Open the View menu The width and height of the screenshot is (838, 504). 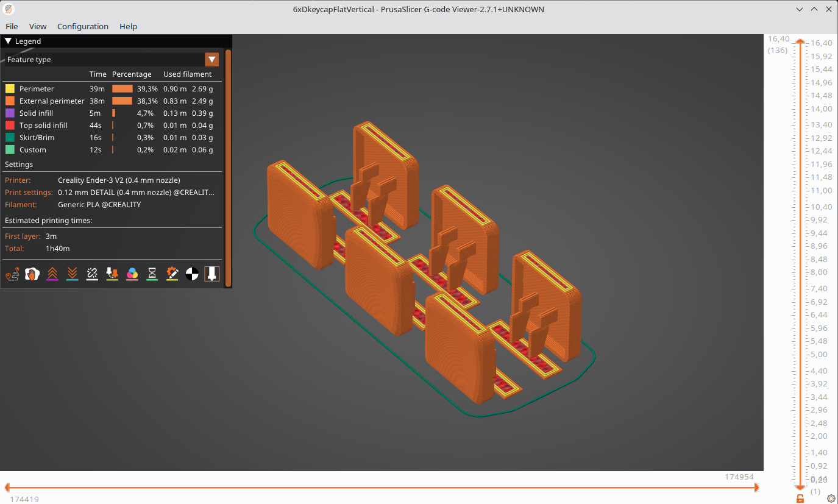(38, 26)
